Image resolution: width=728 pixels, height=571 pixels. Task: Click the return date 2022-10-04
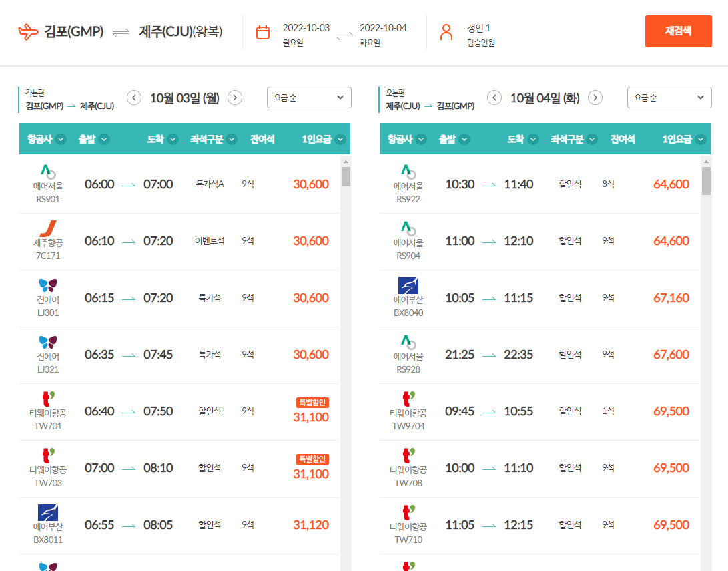tap(383, 28)
